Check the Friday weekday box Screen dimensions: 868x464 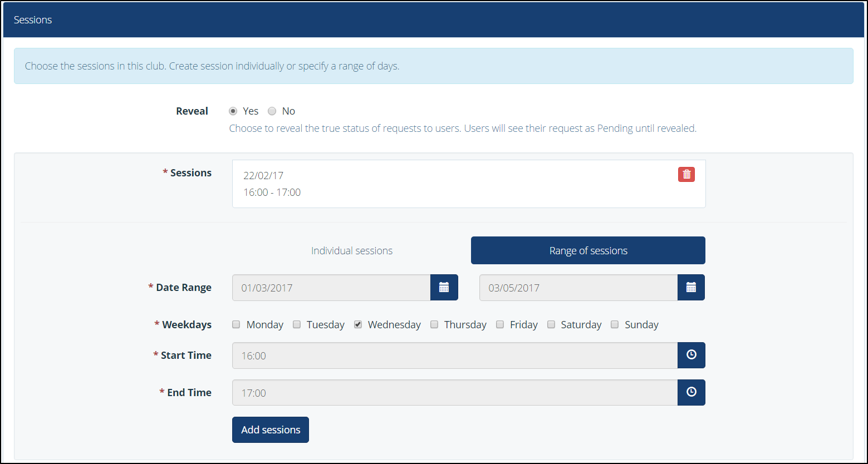[500, 324]
